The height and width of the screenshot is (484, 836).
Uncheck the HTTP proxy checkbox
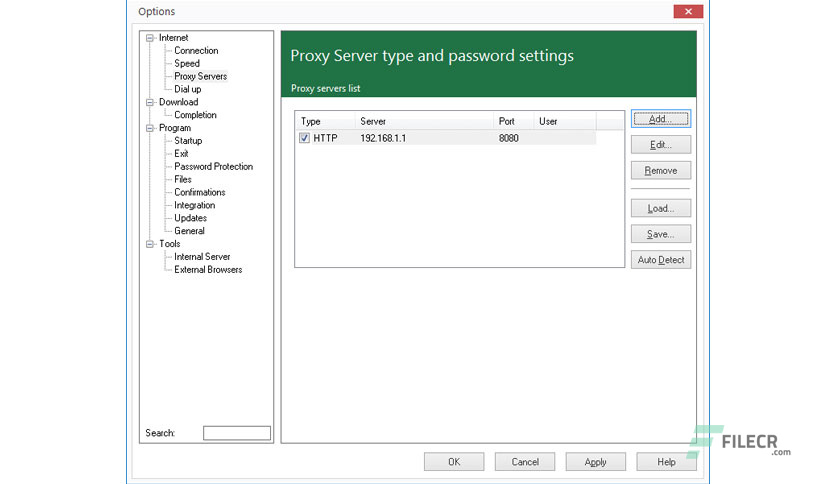pos(304,138)
